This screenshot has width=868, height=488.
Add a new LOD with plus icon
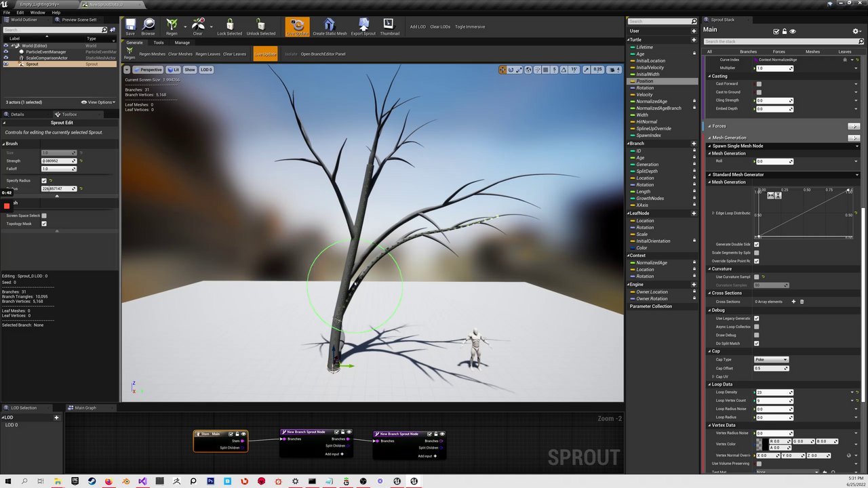point(56,418)
